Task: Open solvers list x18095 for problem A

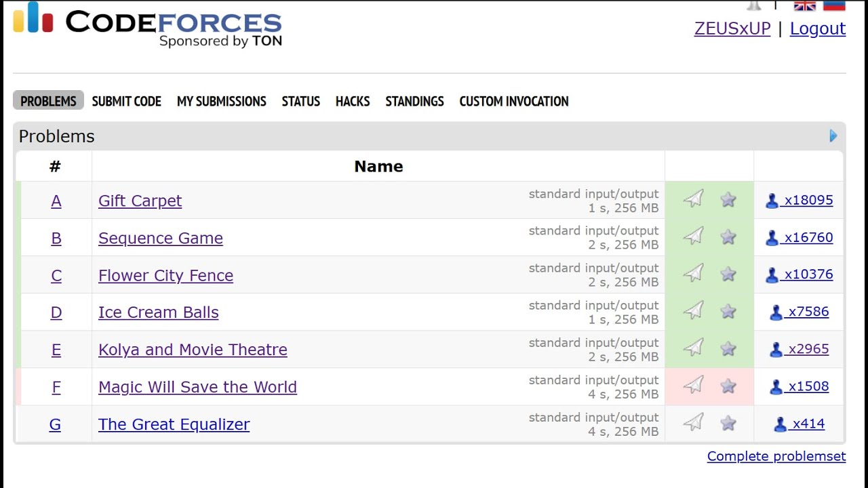Action: (799, 200)
